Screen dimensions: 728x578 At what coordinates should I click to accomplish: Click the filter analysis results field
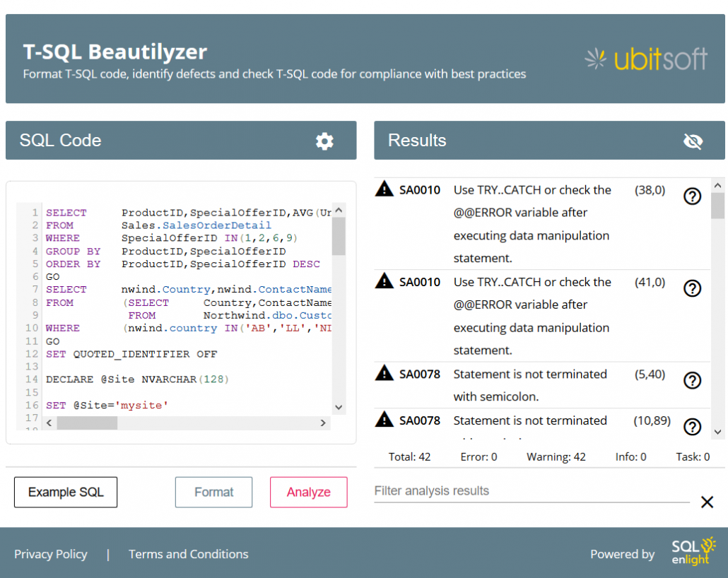[532, 490]
